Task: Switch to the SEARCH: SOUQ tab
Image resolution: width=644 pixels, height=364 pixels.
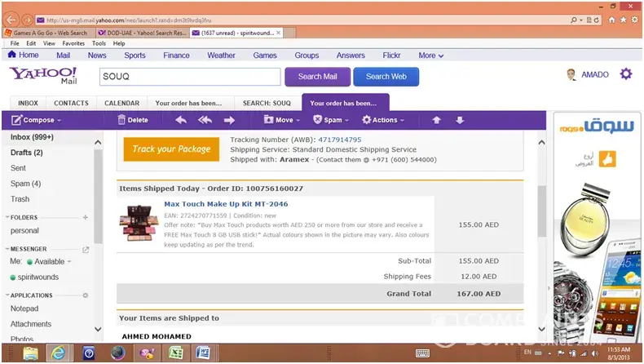Action: [x=267, y=103]
